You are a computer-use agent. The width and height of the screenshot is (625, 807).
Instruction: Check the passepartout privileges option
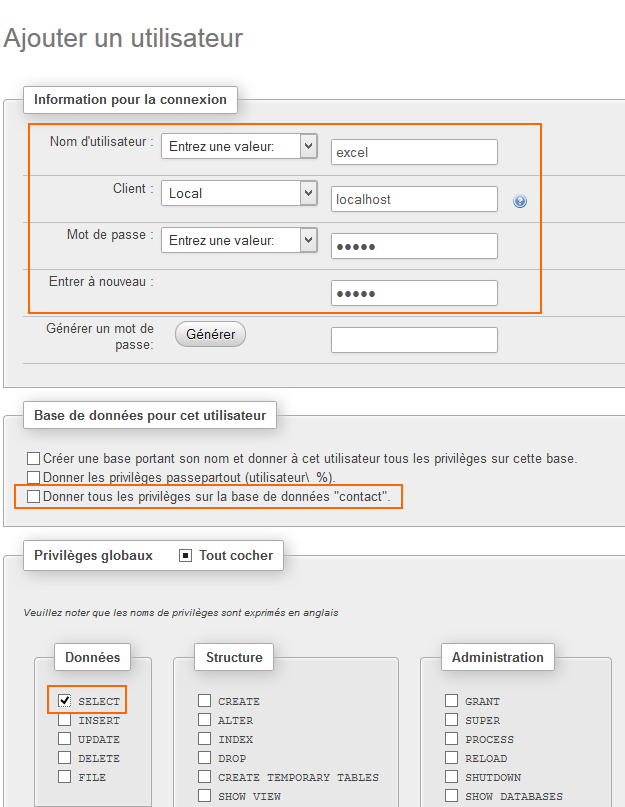pyautogui.click(x=34, y=478)
